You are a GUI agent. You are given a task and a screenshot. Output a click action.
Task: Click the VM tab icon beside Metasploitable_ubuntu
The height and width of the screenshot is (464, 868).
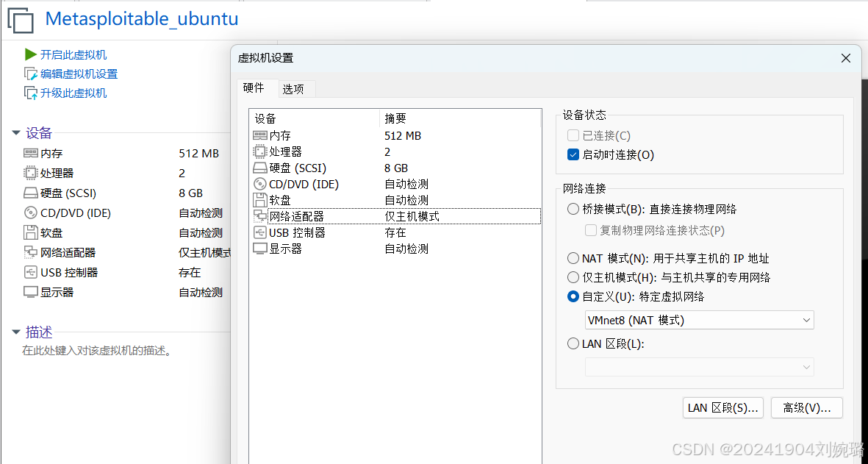(x=21, y=20)
